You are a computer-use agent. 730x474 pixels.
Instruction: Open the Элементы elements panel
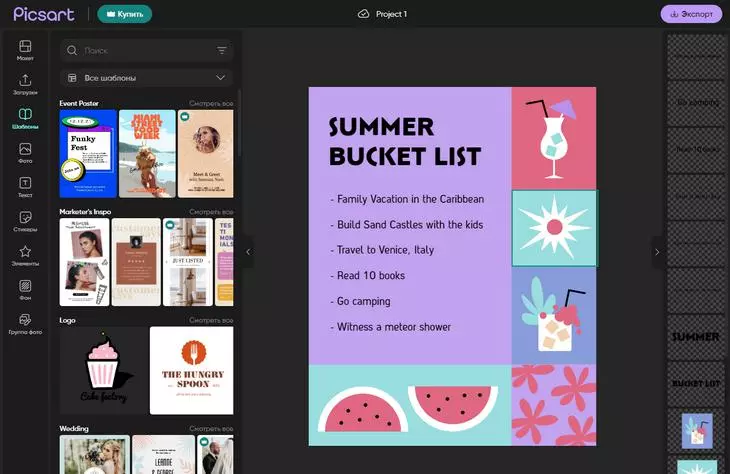click(x=25, y=256)
